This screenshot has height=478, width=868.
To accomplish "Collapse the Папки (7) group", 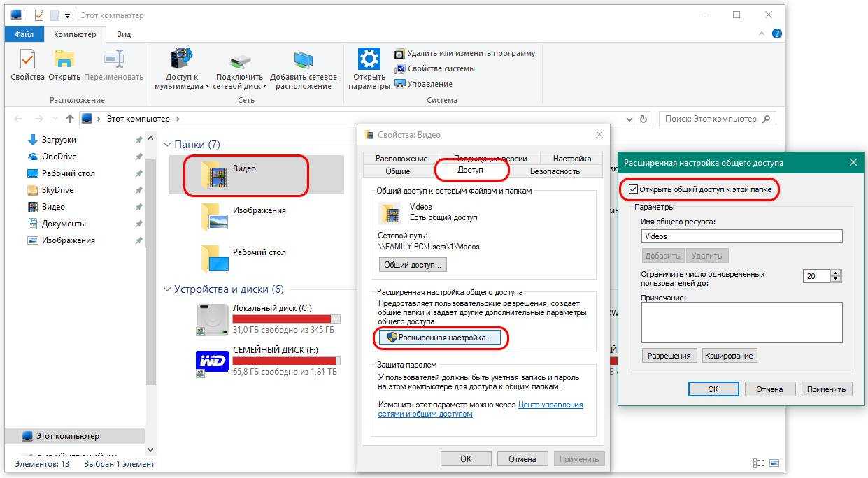I will coord(168,145).
